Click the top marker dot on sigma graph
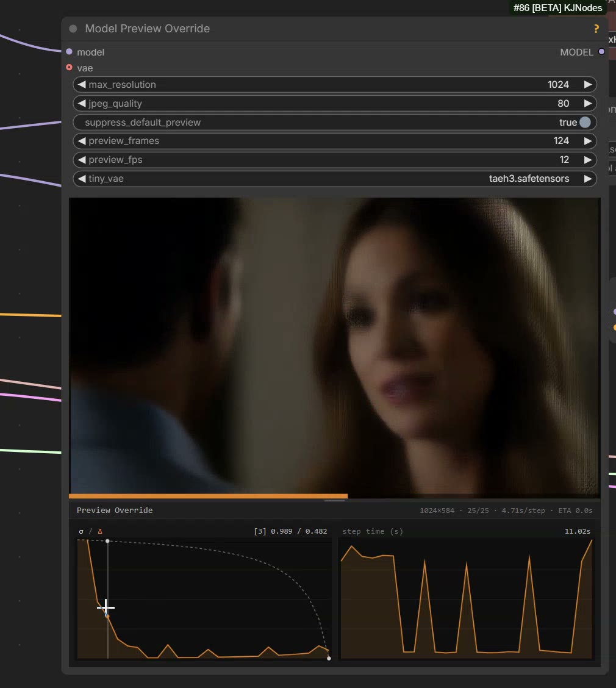The image size is (616, 688). point(107,541)
